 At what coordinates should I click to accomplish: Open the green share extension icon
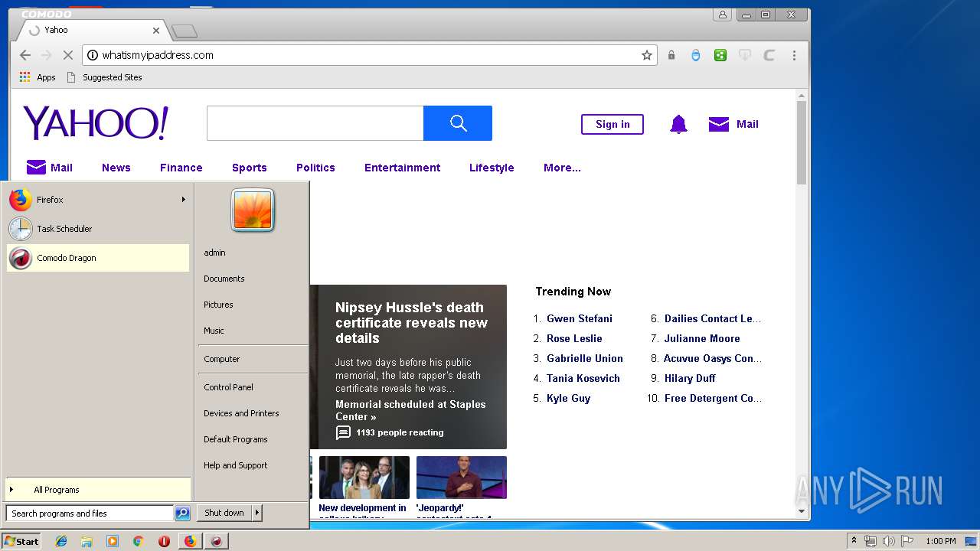[x=720, y=55]
